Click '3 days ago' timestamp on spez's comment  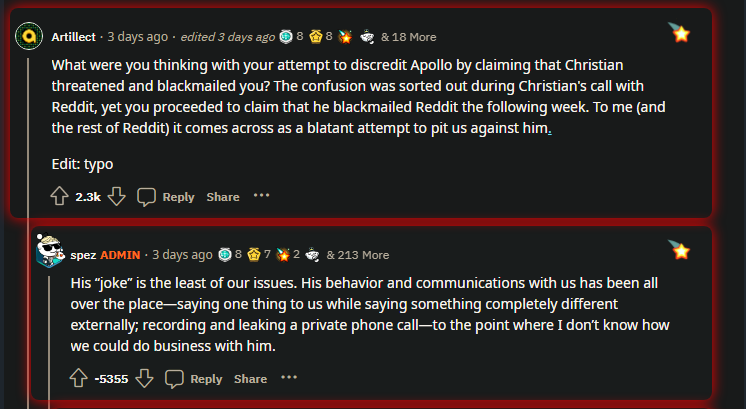coord(182,255)
